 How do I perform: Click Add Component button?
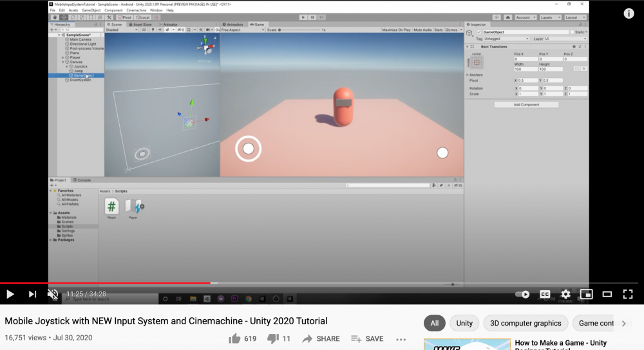pos(526,105)
